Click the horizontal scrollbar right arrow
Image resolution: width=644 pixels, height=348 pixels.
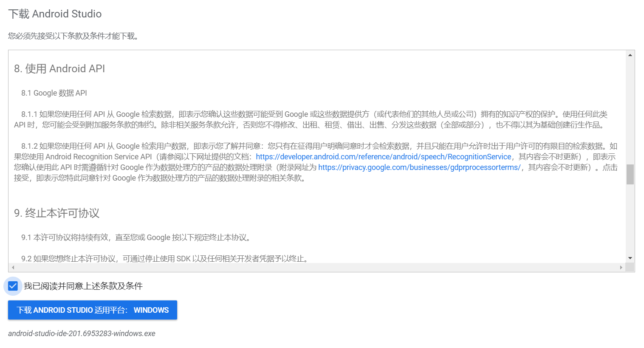[x=621, y=267]
